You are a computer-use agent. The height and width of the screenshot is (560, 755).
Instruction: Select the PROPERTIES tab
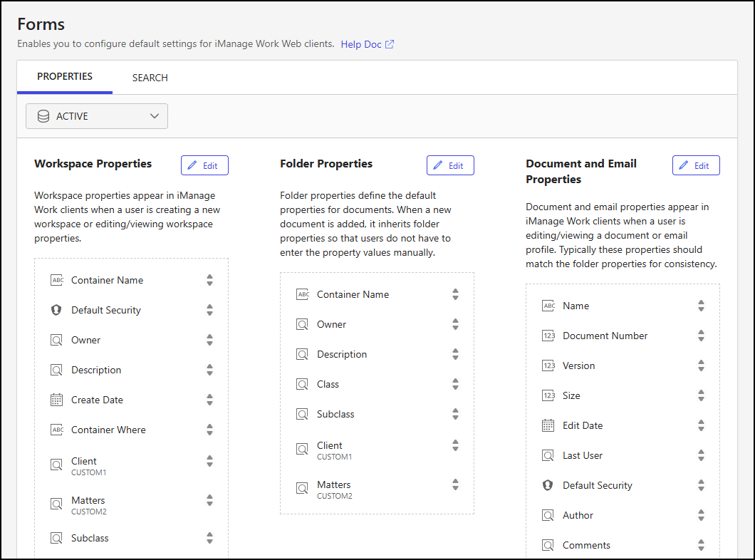[64, 76]
